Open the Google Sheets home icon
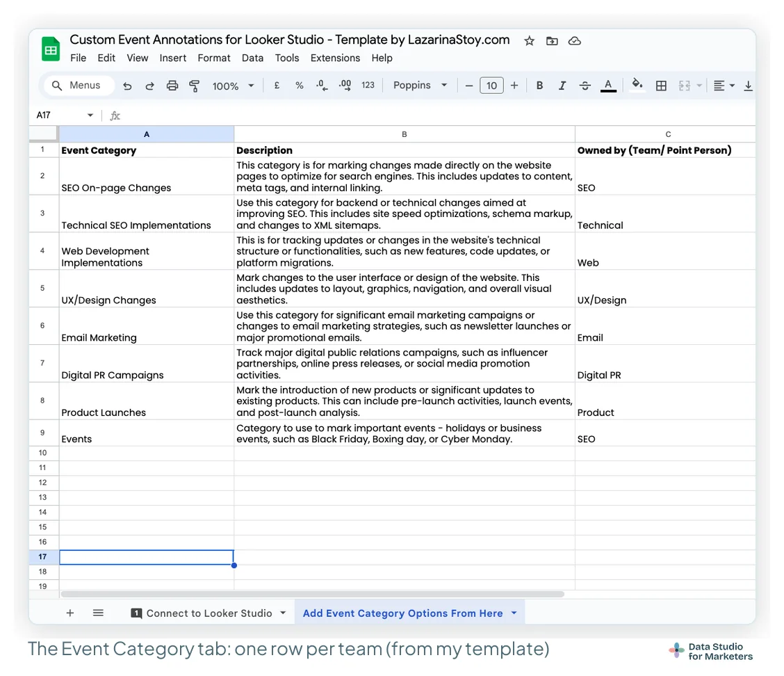Image resolution: width=784 pixels, height=676 pixels. (51, 49)
